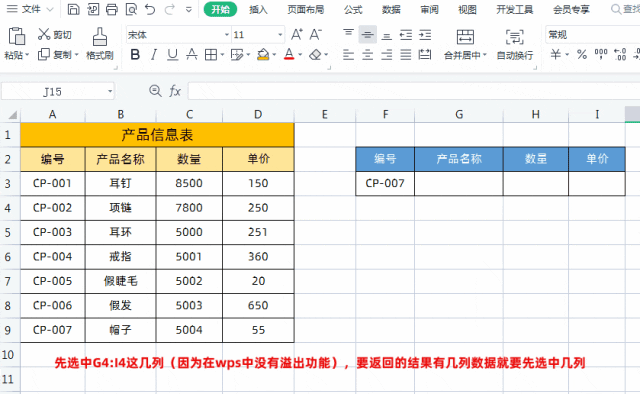640x394 pixels.
Task: Apply percent style format
Action: coord(582,54)
